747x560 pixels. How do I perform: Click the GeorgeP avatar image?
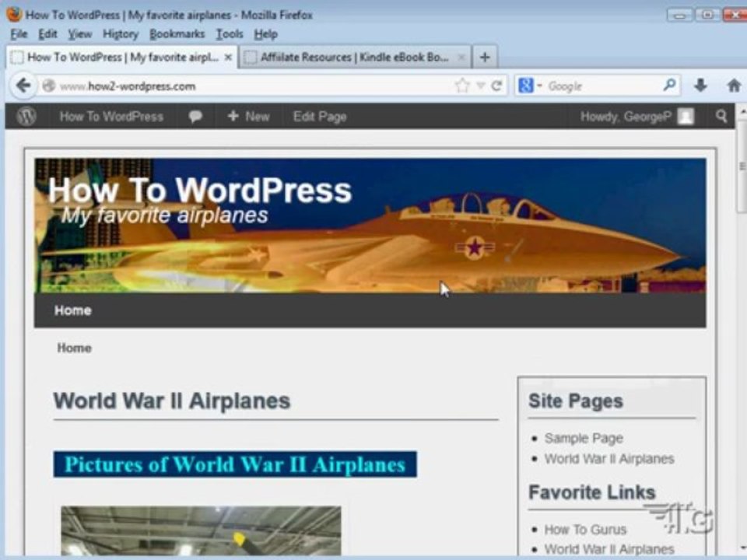coord(686,117)
